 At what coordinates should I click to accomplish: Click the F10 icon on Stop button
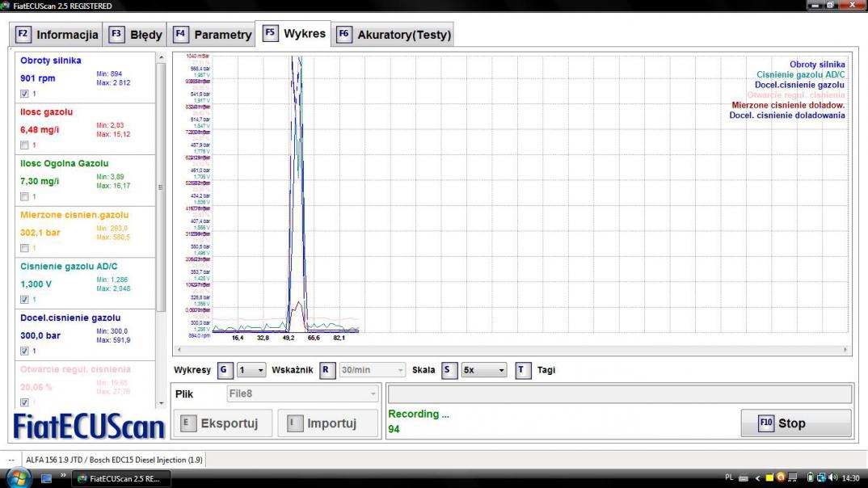(x=766, y=423)
